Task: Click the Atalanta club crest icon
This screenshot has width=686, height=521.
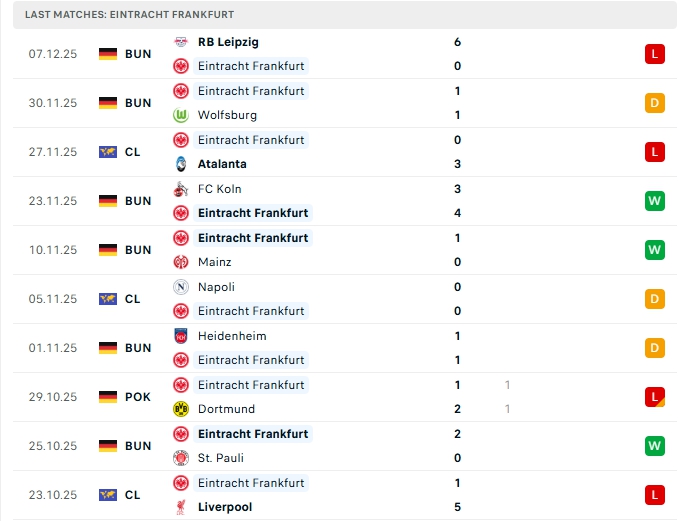Action: coord(181,164)
